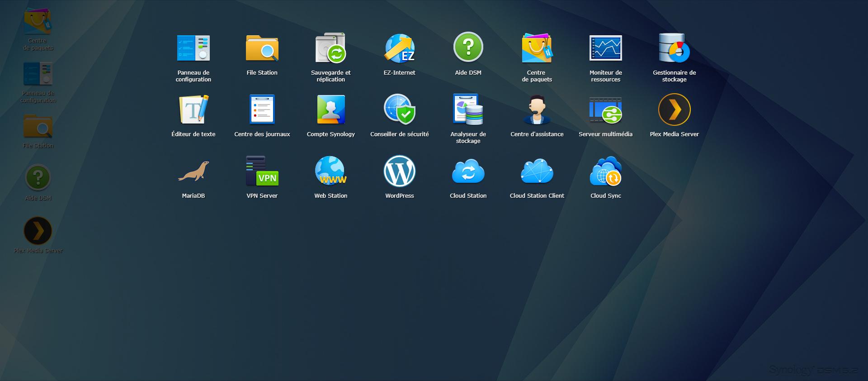Open Moniteur de ressources
This screenshot has height=381, width=868.
[605, 48]
